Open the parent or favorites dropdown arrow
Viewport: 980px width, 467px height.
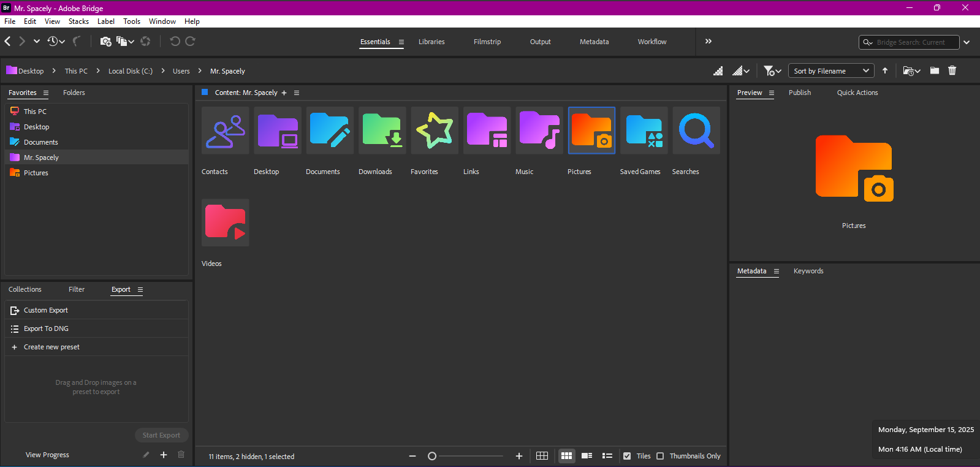click(x=37, y=41)
